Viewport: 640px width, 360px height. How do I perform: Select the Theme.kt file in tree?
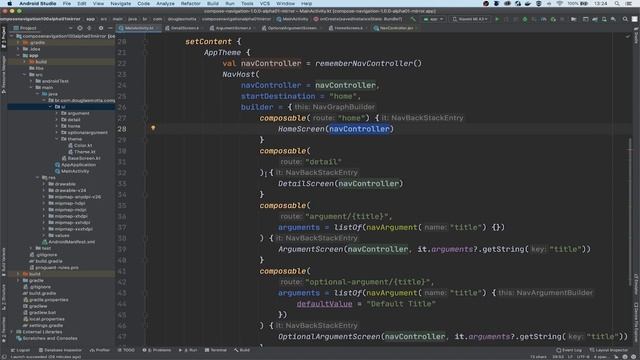pyautogui.click(x=82, y=152)
